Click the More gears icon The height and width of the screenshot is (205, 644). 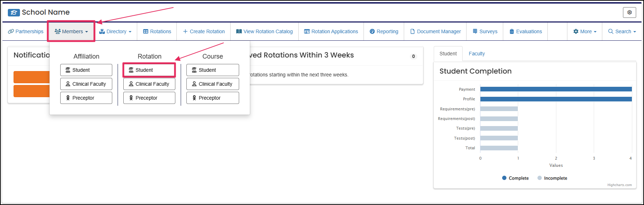pyautogui.click(x=576, y=31)
